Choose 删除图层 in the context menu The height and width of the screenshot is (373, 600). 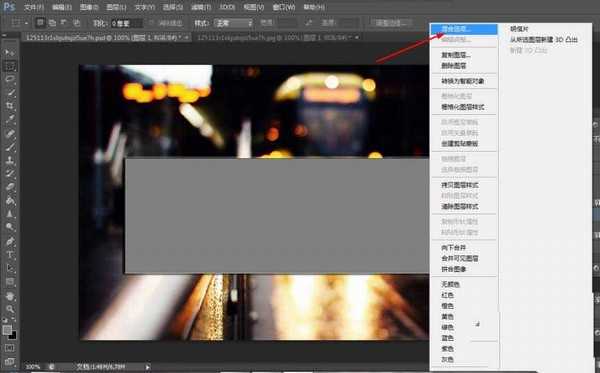(464, 66)
